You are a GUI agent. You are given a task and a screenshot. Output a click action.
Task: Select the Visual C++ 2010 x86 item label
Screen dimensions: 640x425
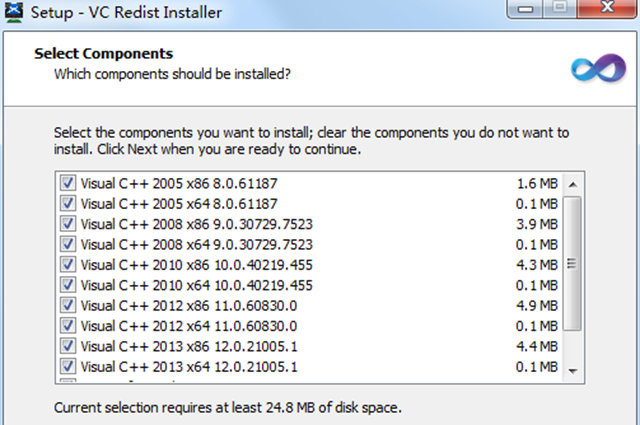(x=196, y=265)
